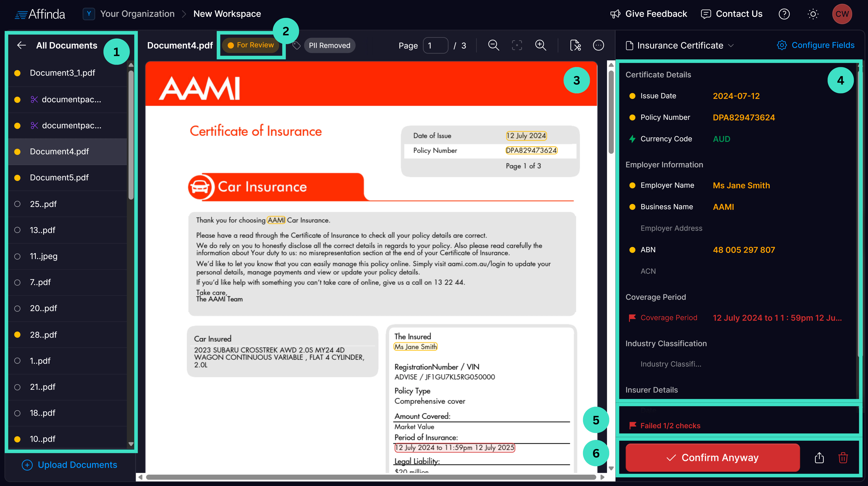Select the status circle beside 25..pdf
The width and height of the screenshot is (868, 486).
(x=17, y=204)
